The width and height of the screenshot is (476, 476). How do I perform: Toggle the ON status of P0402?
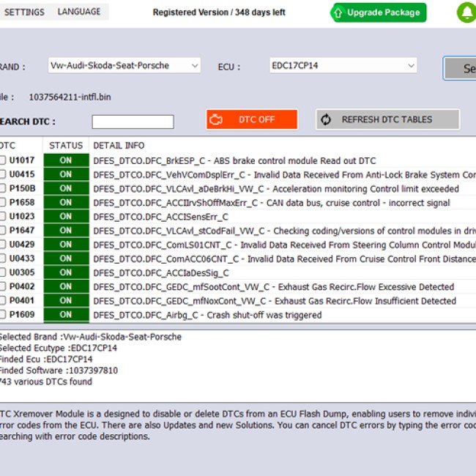[x=66, y=286]
